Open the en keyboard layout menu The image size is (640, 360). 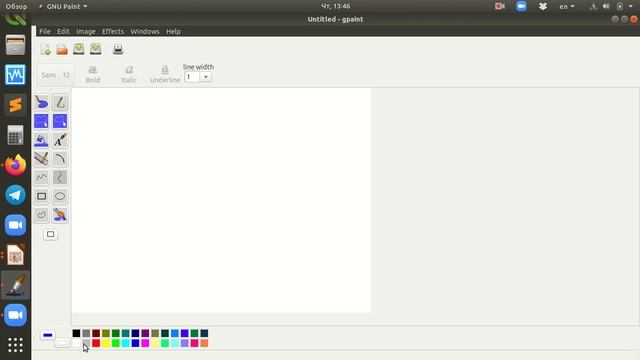pyautogui.click(x=567, y=6)
